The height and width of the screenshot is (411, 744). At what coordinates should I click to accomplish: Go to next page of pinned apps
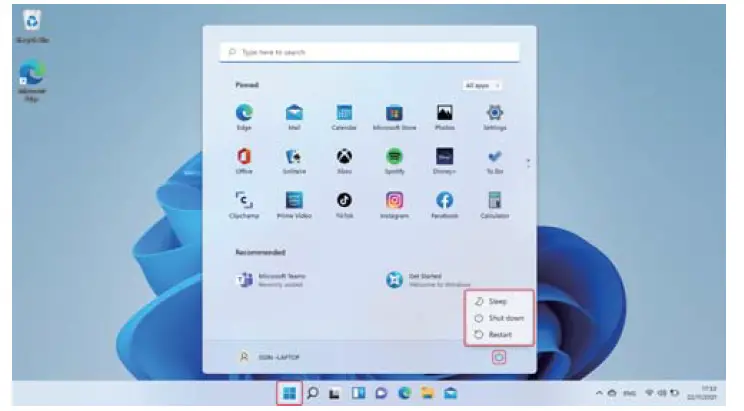point(528,167)
